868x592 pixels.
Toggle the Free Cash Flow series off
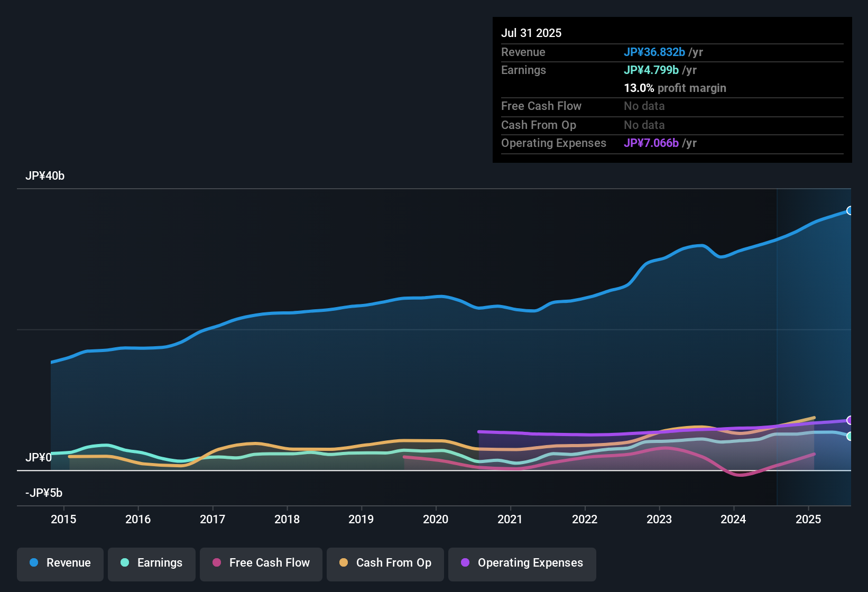click(261, 563)
